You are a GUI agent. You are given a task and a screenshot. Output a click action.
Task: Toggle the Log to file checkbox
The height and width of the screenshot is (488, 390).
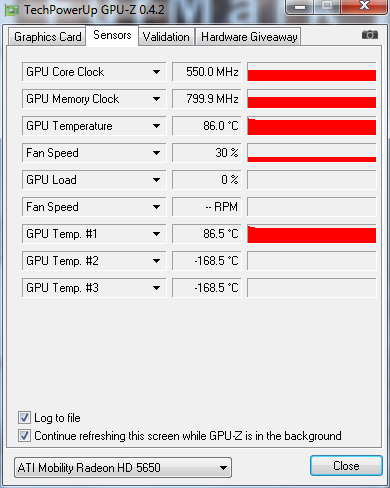point(24,418)
